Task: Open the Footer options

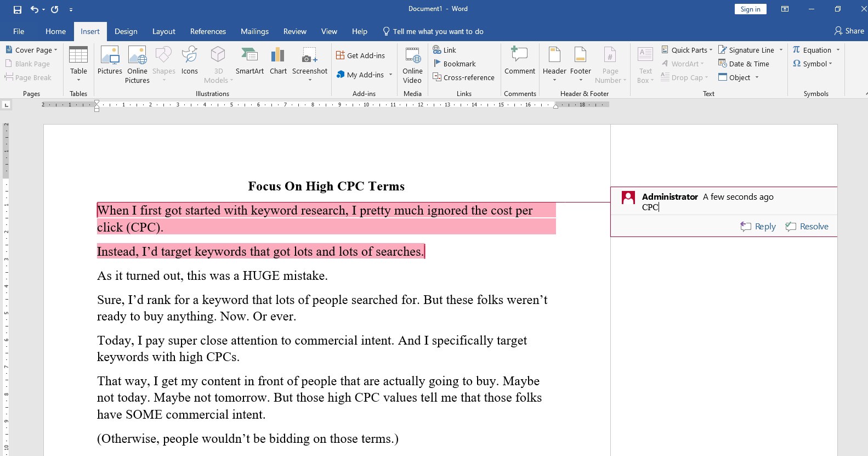Action: [x=581, y=65]
